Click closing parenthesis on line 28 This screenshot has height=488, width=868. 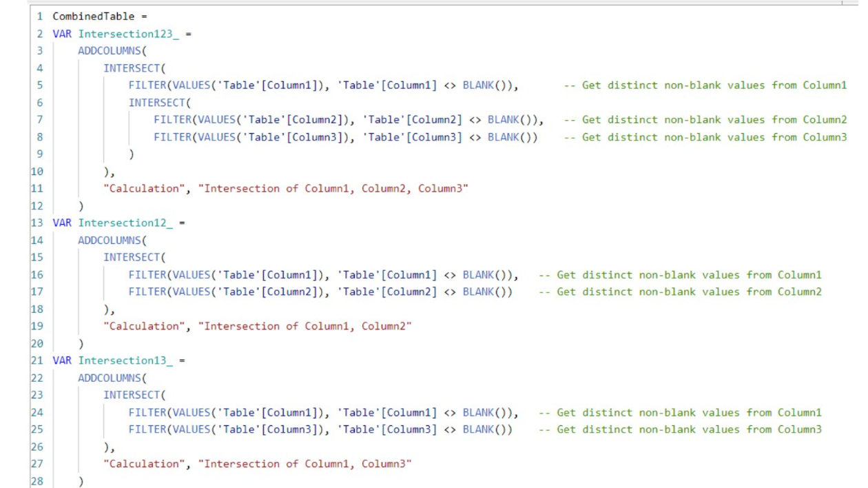(81, 481)
